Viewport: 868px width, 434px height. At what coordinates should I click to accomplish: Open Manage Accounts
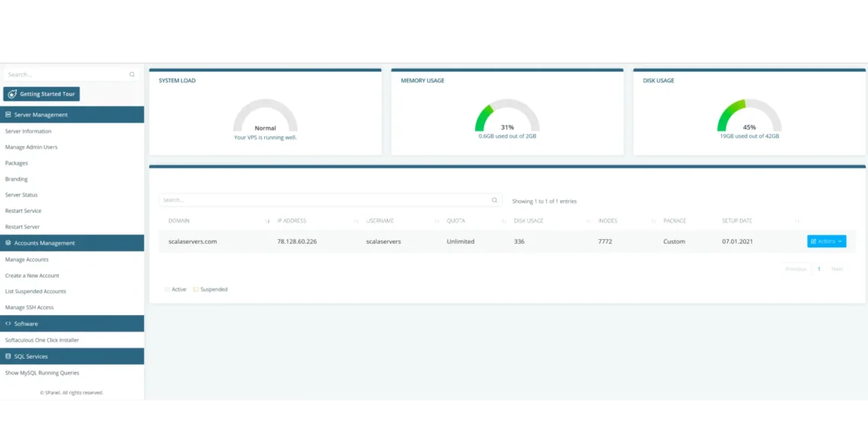tap(27, 260)
